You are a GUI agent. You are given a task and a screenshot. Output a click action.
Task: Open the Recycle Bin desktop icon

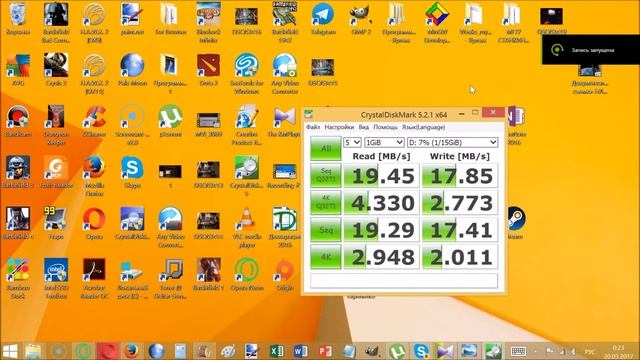click(x=18, y=18)
